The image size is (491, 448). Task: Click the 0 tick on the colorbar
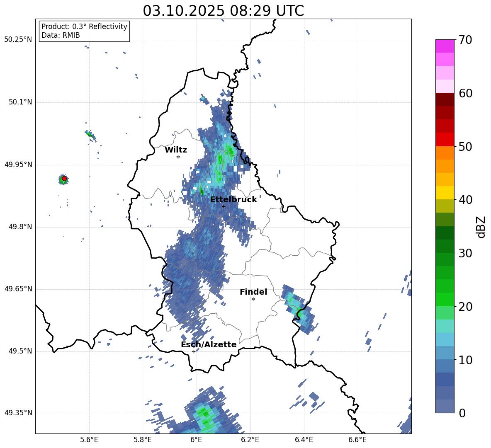click(x=462, y=413)
